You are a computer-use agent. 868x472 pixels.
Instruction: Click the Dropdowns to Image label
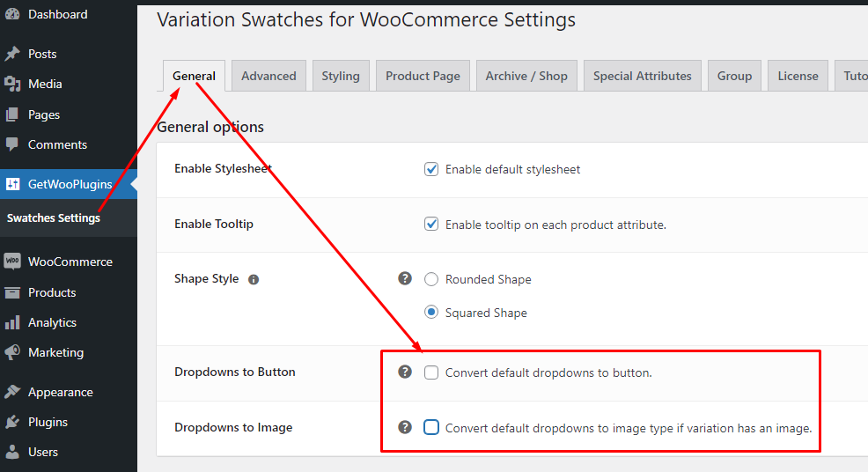click(x=233, y=427)
